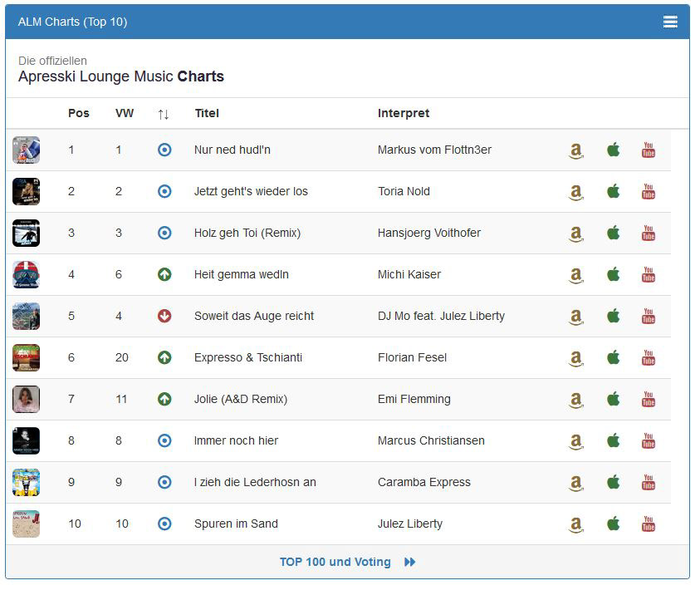Open Amazon link for Nur ned hudl'n
Screen dimensions: 700x590
575,150
